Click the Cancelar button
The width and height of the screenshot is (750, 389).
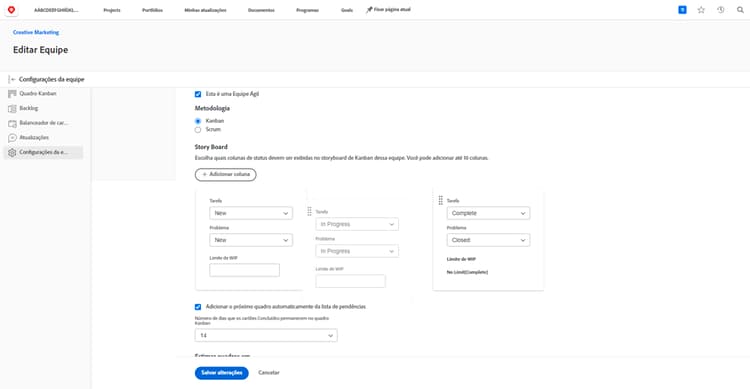coord(269,373)
